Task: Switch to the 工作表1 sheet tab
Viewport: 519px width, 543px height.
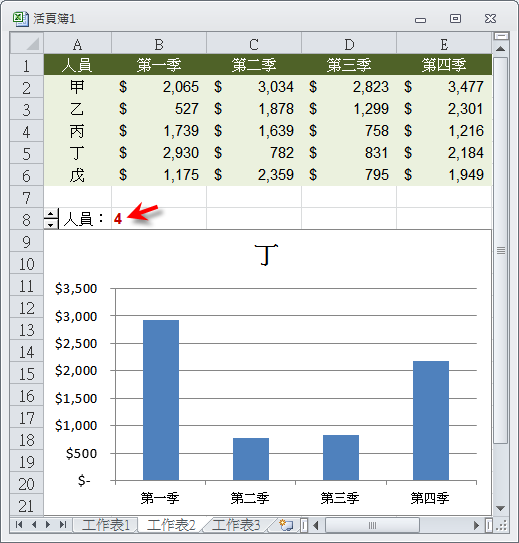Action: pos(106,525)
